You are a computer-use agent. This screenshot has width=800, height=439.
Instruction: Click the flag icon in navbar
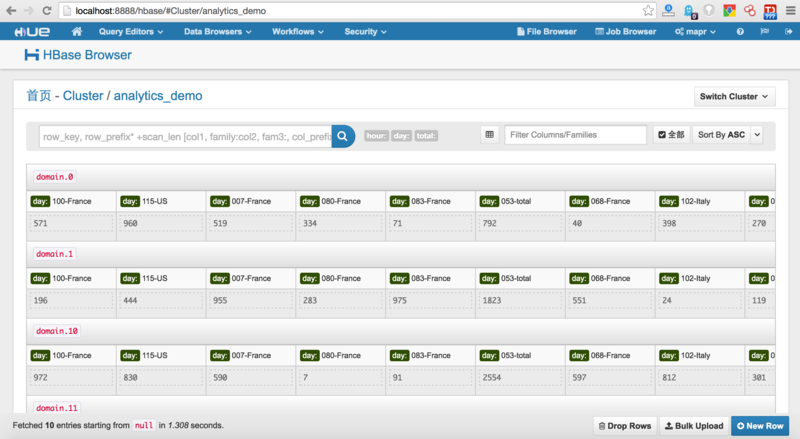tap(763, 31)
